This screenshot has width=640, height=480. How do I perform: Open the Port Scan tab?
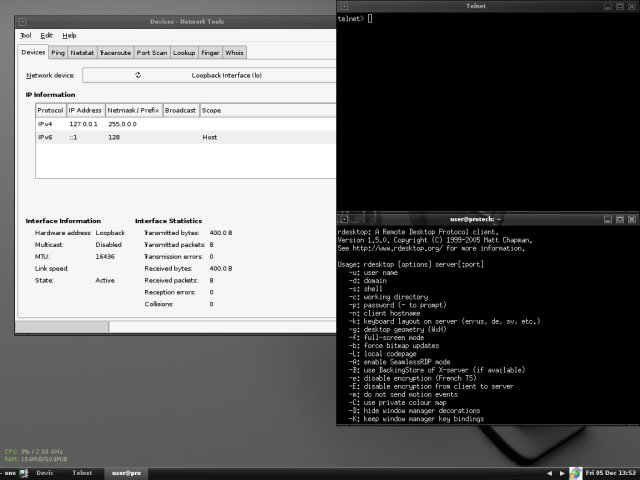[x=151, y=52]
